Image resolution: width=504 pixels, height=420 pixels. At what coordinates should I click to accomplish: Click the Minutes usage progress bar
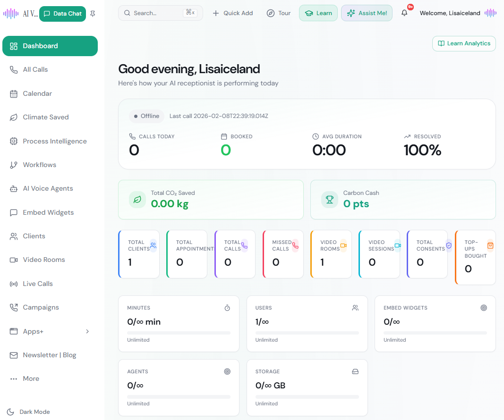[179, 333]
